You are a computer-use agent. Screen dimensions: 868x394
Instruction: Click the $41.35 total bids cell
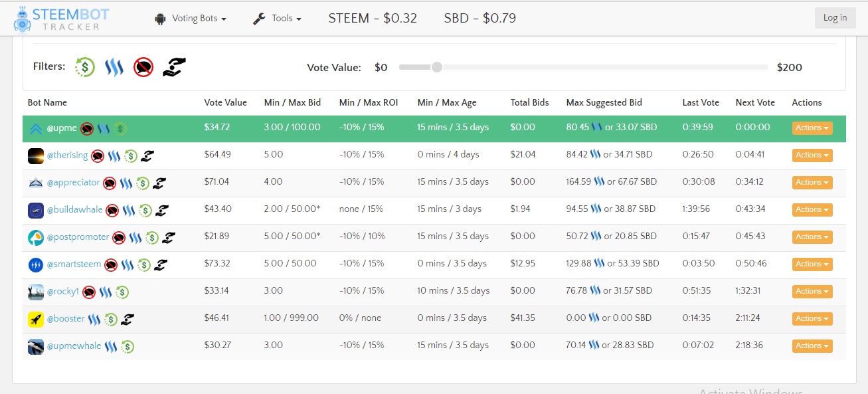tap(523, 318)
